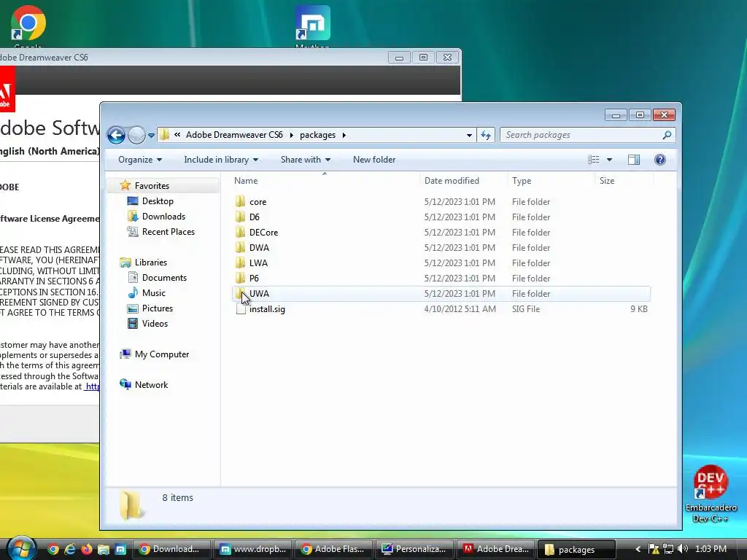
Task: Select the P6 folder
Action: [x=254, y=278]
